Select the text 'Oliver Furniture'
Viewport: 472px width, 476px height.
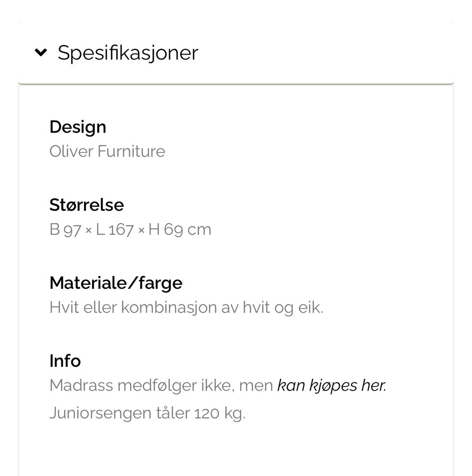[x=107, y=151]
